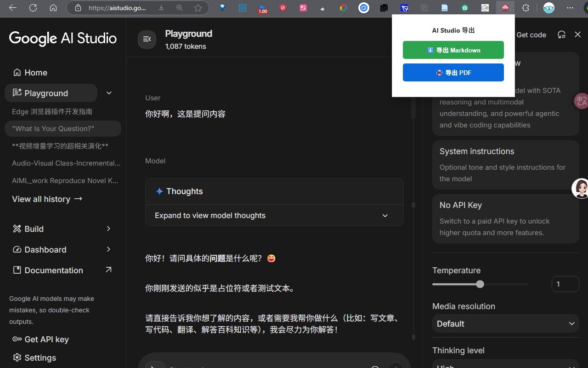The width and height of the screenshot is (588, 368).
Task: Open the Media resolution Default dropdown
Action: pos(505,323)
